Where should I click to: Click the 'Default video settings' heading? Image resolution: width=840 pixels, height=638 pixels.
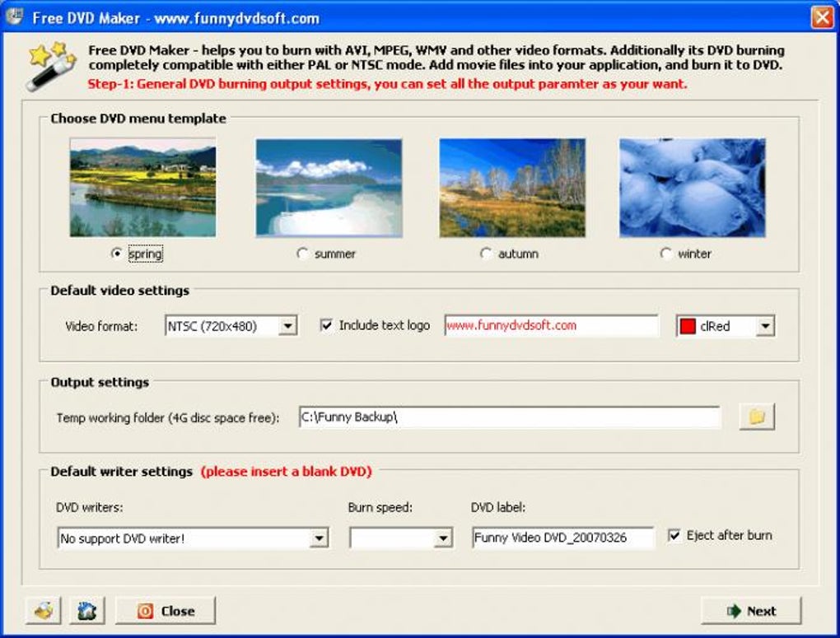(120, 291)
